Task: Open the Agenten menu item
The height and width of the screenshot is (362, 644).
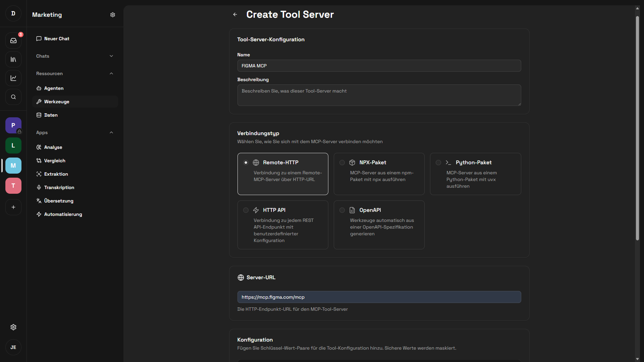Action: 54,88
